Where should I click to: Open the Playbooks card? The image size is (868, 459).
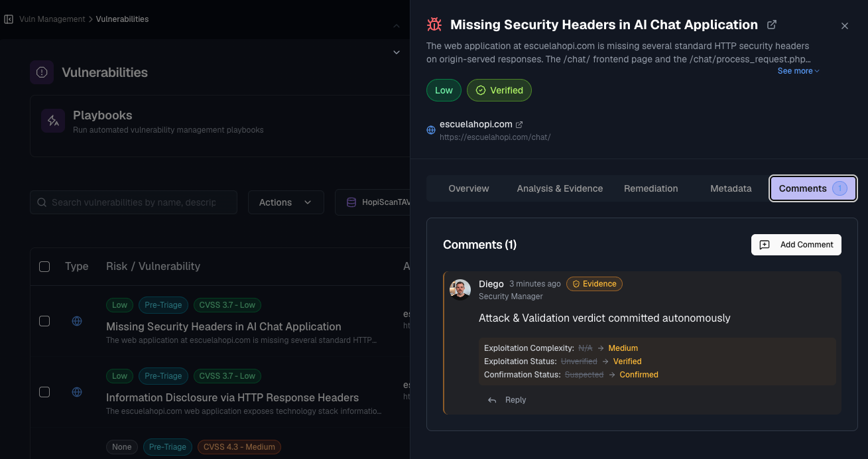coord(219,125)
